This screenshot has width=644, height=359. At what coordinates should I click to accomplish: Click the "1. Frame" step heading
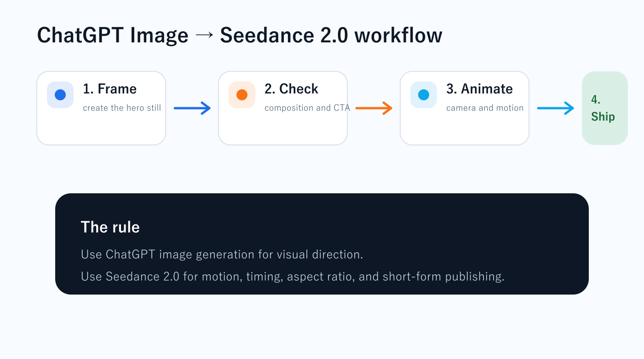click(110, 89)
